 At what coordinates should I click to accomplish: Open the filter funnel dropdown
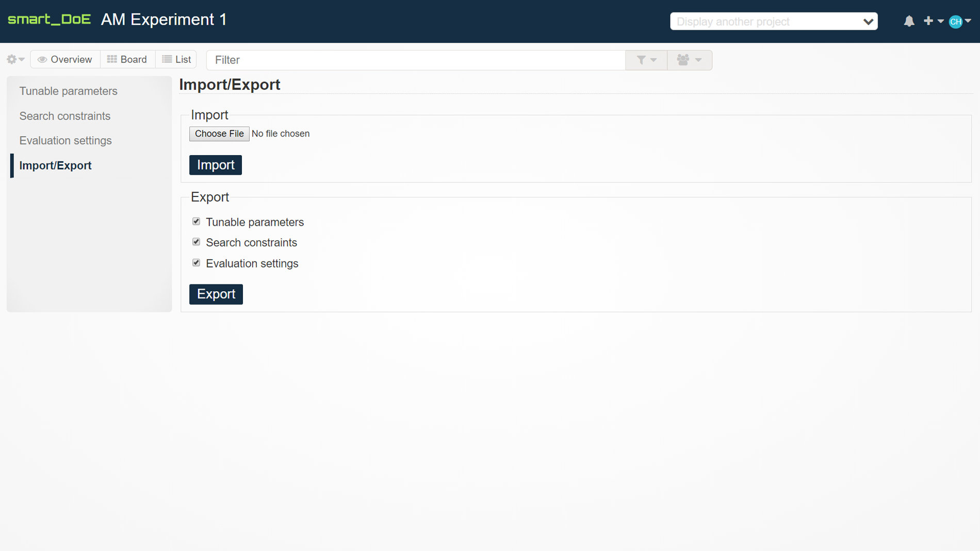click(x=646, y=60)
